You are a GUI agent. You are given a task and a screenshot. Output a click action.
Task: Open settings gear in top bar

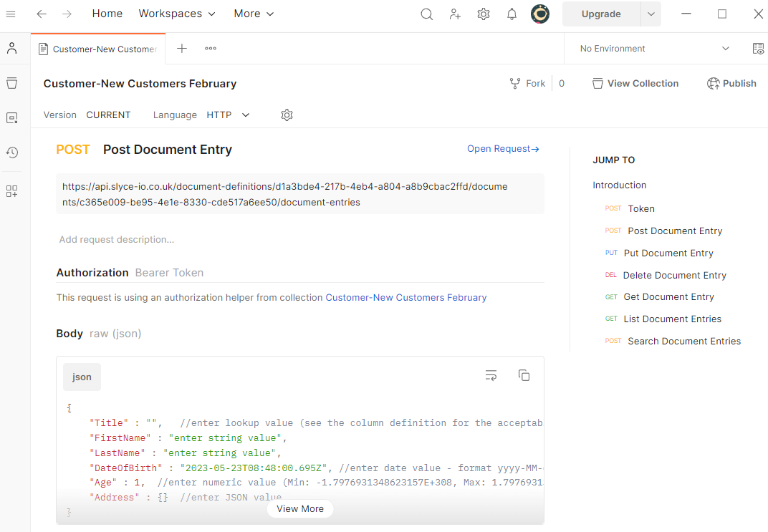click(484, 14)
